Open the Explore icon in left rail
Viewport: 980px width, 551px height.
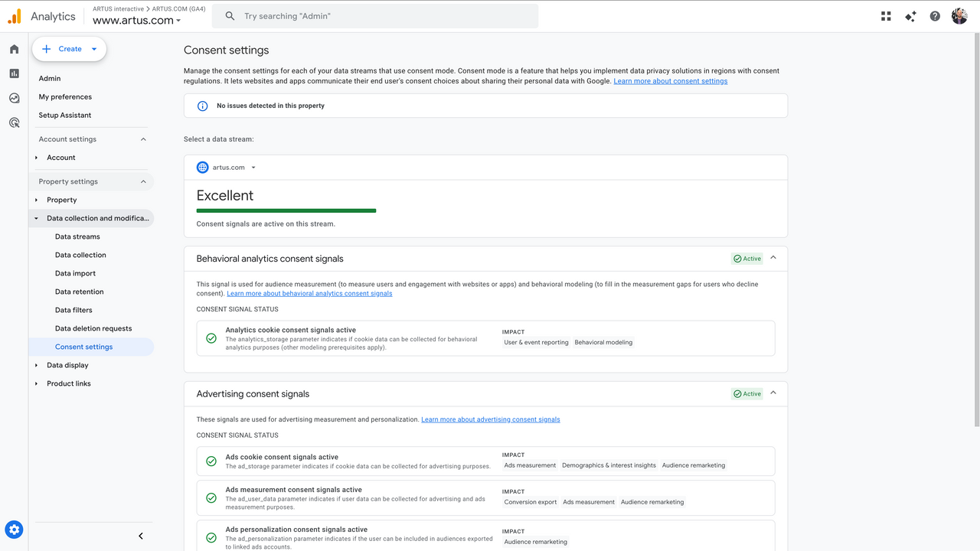(14, 98)
